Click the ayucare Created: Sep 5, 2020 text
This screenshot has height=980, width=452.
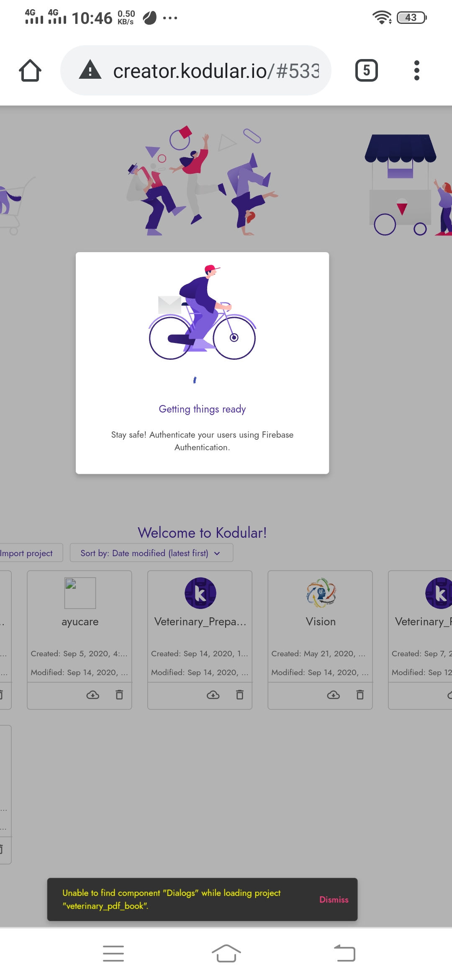click(79, 654)
